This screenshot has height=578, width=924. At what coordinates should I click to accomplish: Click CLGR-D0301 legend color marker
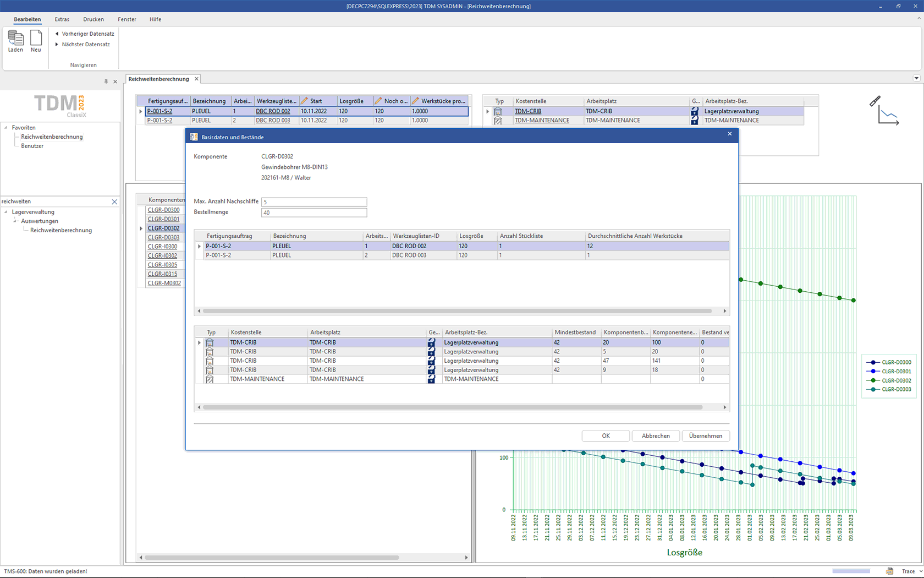tap(873, 372)
